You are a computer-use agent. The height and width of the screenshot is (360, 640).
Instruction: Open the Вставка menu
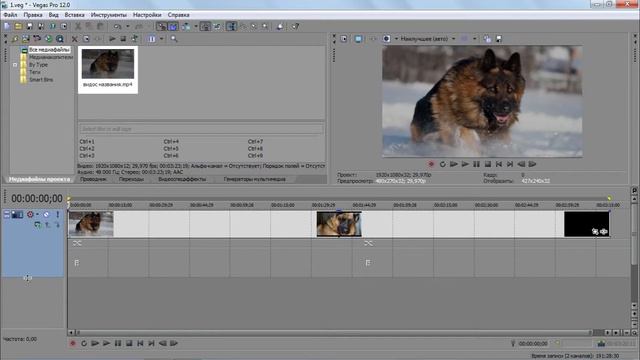74,15
